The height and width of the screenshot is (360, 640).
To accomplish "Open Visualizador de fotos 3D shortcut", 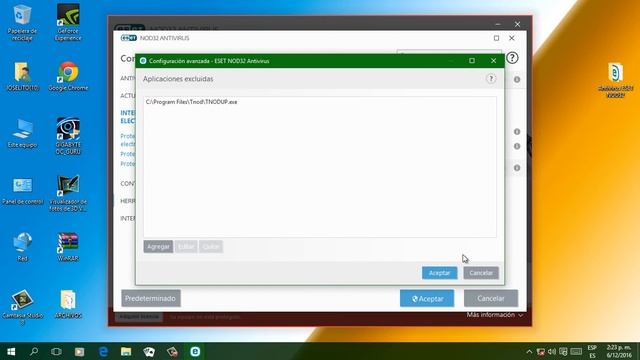I will [x=68, y=193].
